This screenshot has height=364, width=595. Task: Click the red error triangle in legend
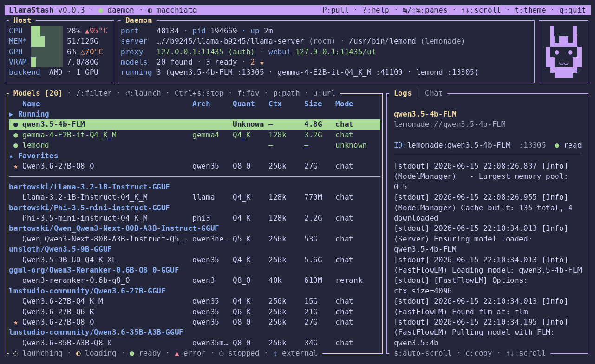point(177,353)
